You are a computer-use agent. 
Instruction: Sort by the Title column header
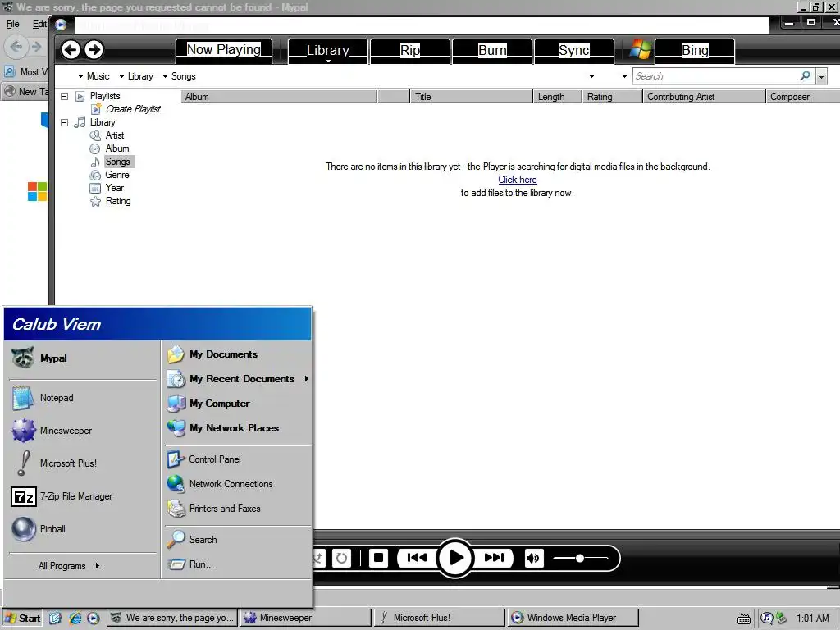click(471, 97)
